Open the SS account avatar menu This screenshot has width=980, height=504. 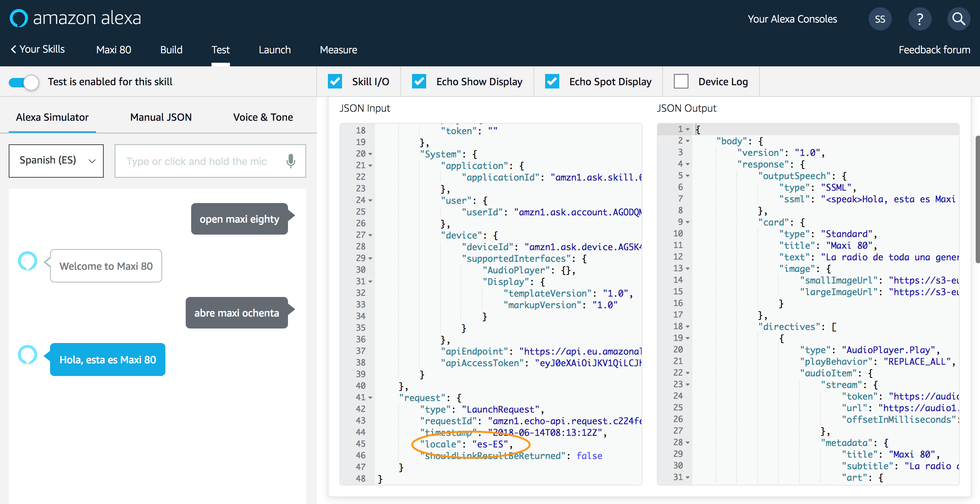[x=880, y=18]
